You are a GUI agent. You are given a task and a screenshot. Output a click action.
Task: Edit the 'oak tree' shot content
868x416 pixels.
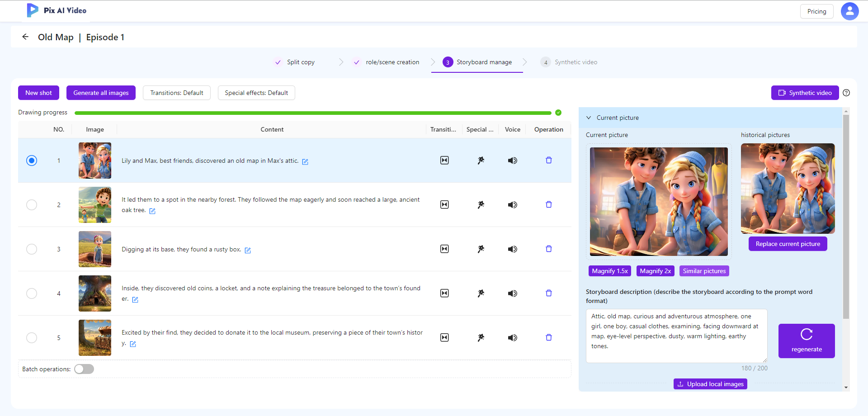152,211
